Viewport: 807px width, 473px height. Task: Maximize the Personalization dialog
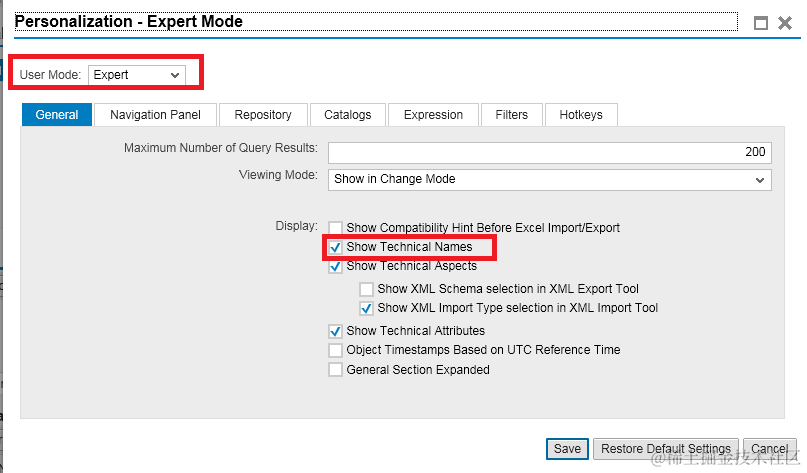760,23
